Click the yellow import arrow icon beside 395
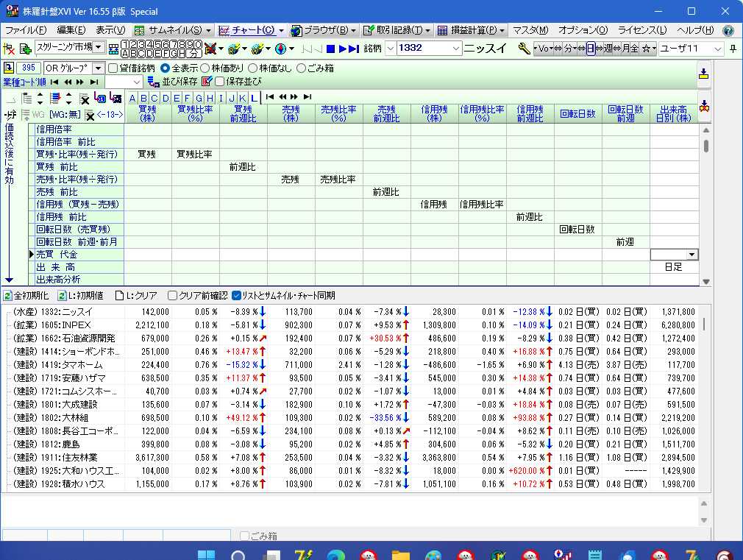Viewport: 743px width, 560px height. 9,68
